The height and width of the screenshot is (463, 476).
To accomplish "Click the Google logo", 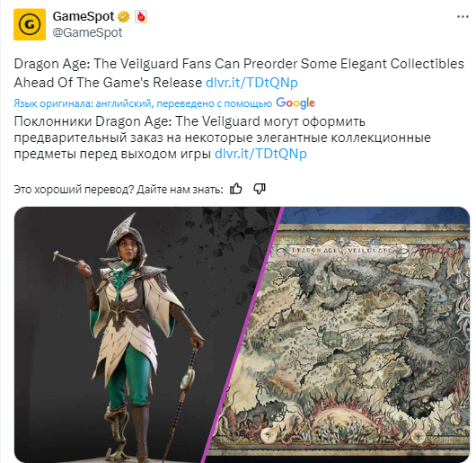I will tap(295, 103).
